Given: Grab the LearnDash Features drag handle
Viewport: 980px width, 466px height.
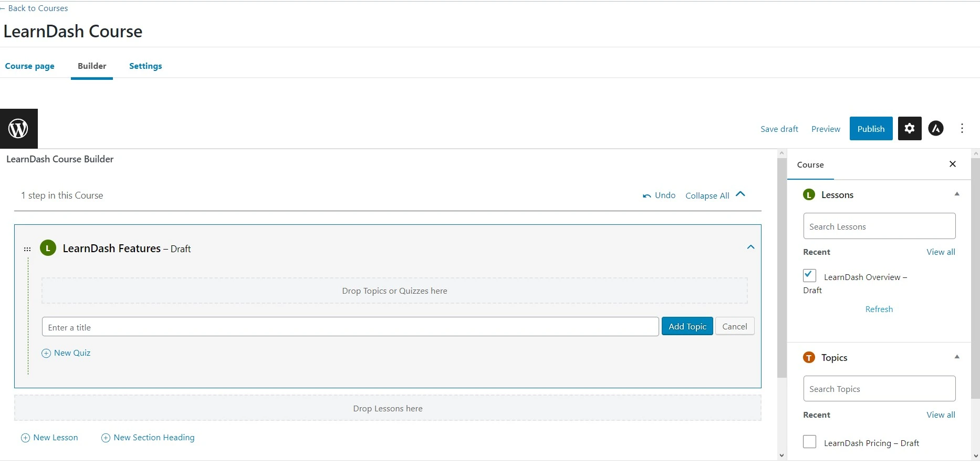Looking at the screenshot, I should [27, 249].
